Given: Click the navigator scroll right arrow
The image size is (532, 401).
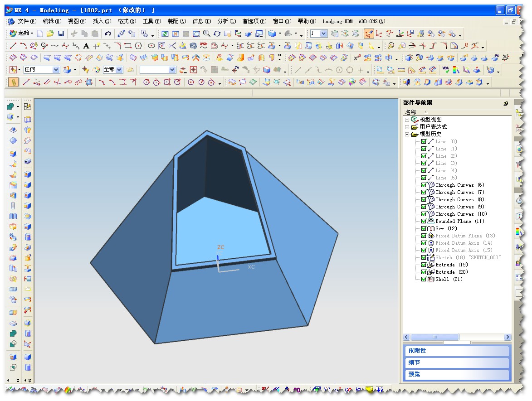Looking at the screenshot, I should [508, 337].
